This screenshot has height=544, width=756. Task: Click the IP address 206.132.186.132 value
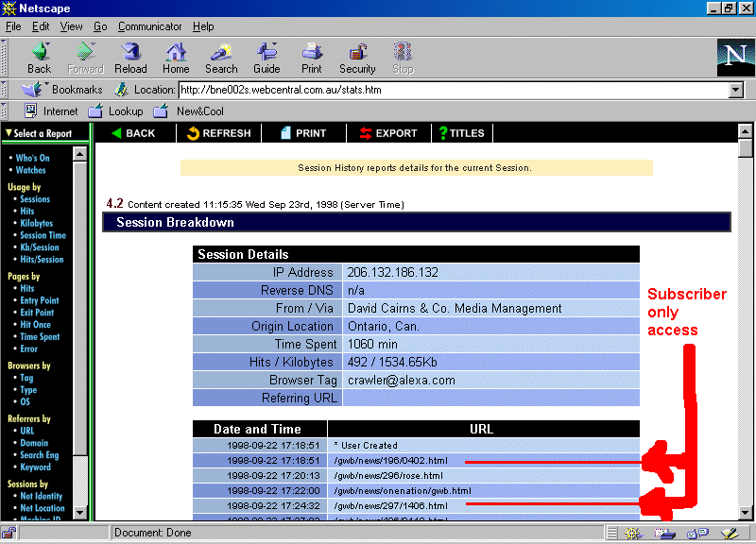click(392, 272)
